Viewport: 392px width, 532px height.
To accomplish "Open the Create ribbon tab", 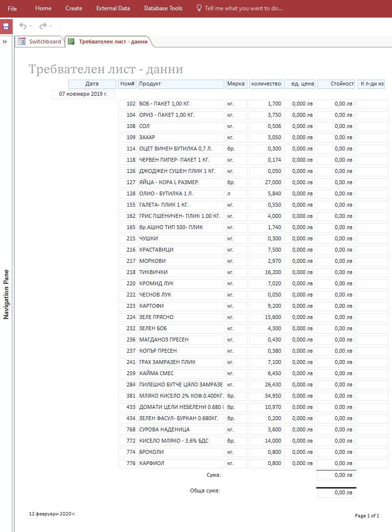I will [74, 8].
